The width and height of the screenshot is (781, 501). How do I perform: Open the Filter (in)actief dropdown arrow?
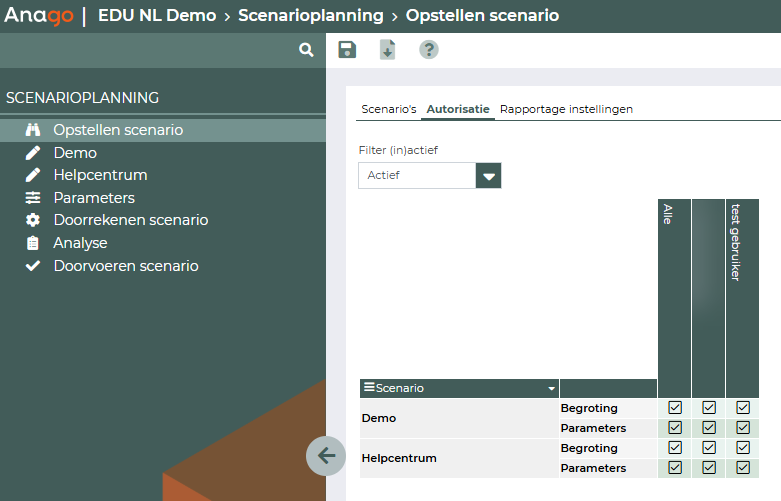489,176
